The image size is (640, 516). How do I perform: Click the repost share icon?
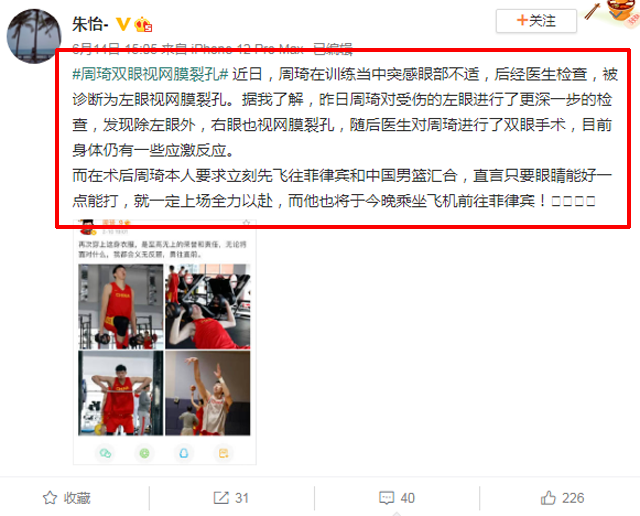221,498
